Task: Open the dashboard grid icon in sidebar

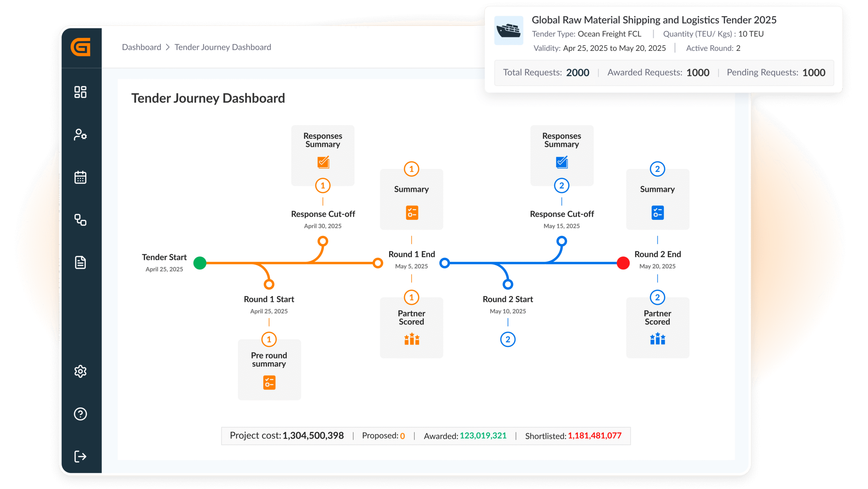Action: click(x=80, y=92)
